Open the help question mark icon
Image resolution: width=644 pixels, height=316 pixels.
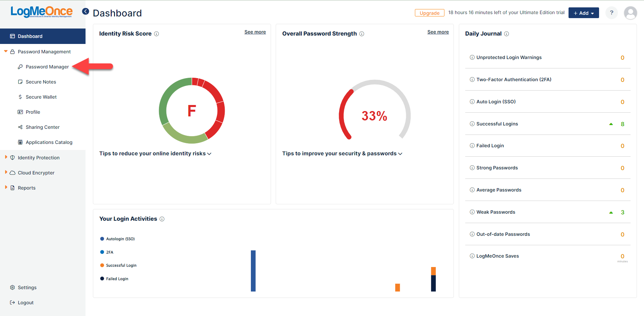point(611,13)
